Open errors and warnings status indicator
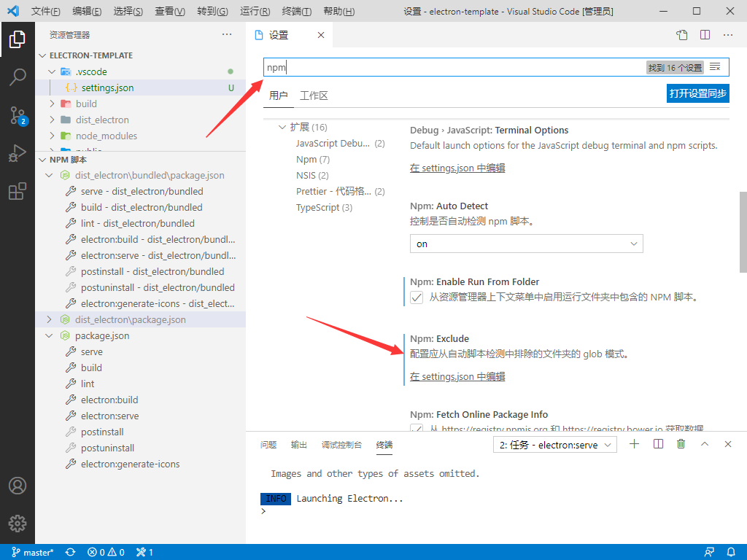The width and height of the screenshot is (747, 560). [107, 553]
